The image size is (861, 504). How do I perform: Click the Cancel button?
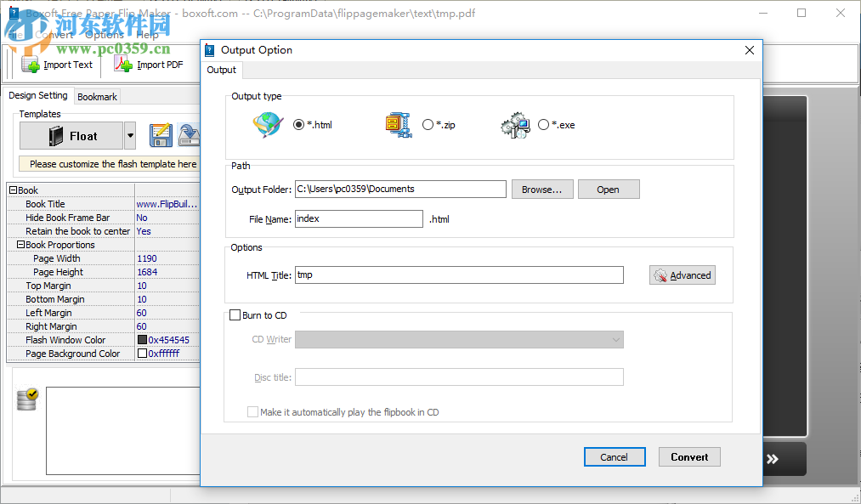615,456
